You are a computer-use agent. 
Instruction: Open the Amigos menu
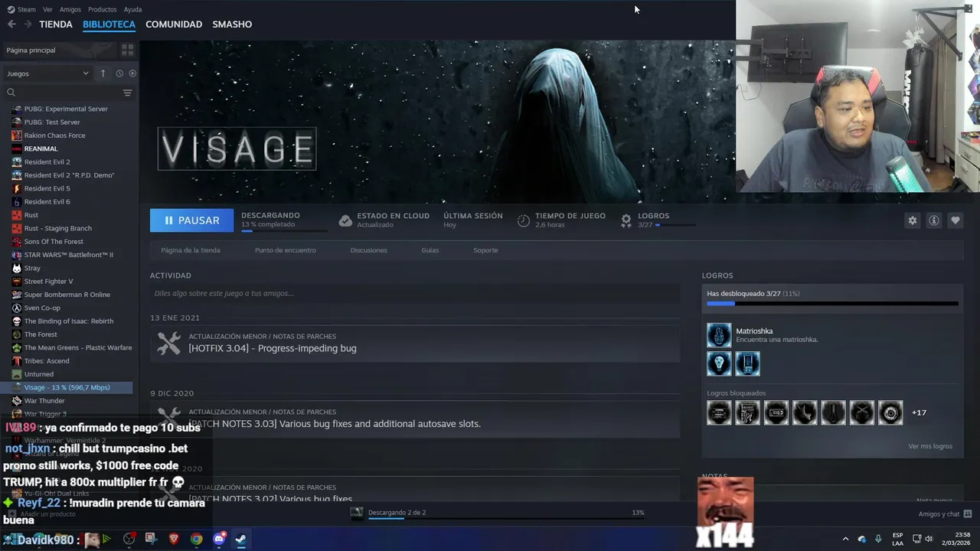70,9
